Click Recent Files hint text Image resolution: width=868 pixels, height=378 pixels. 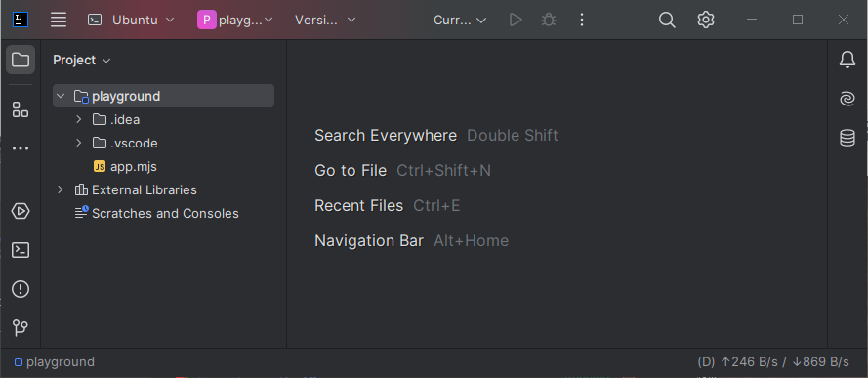click(x=358, y=206)
